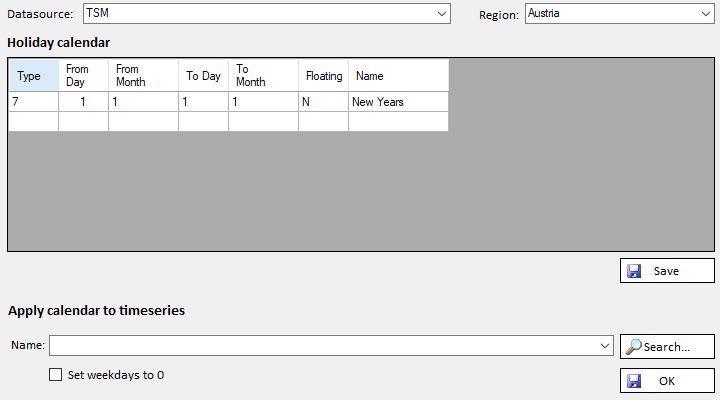Click inside the timeseries Name input field
This screenshot has height=400, width=720.
tap(320, 346)
